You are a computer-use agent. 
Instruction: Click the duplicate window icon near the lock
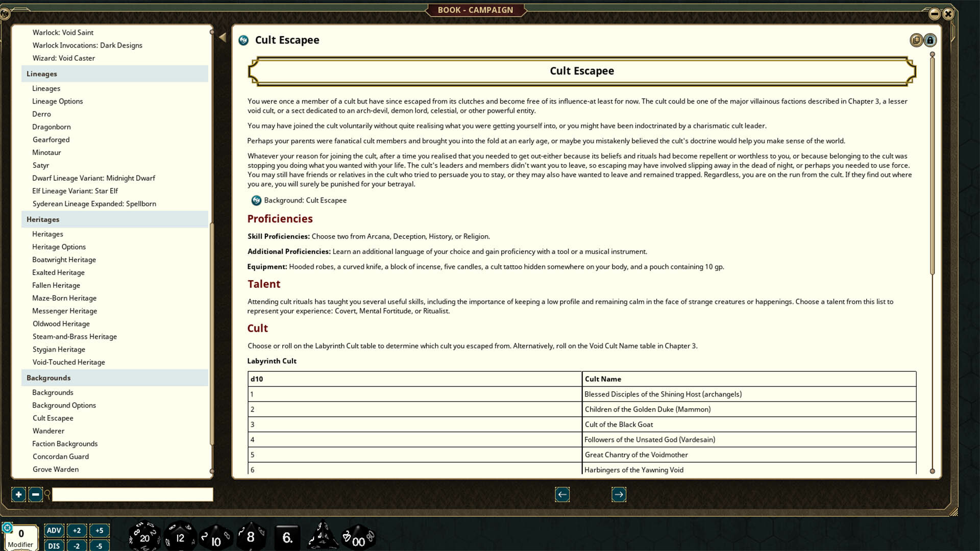[x=917, y=40]
